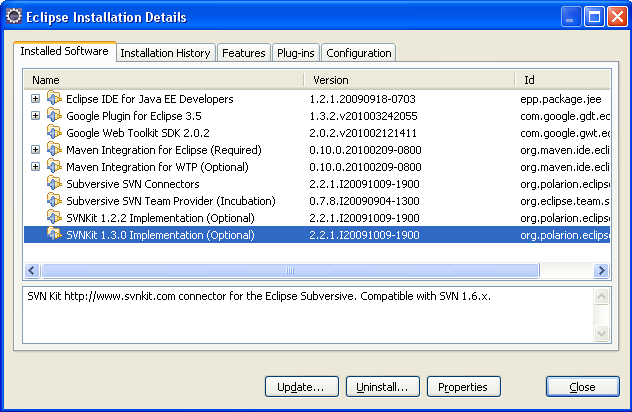The width and height of the screenshot is (632, 412).
Task: Click the org.eclipse.team.s id cell
Action: (x=565, y=200)
